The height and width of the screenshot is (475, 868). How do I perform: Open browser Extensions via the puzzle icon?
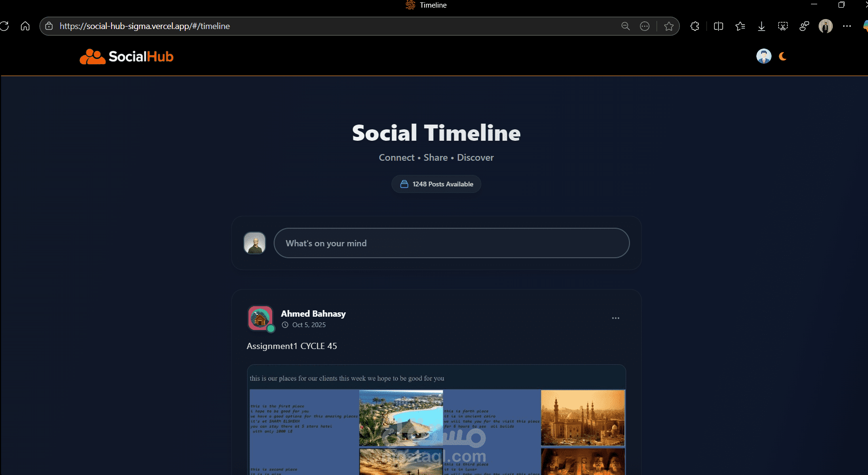point(695,26)
